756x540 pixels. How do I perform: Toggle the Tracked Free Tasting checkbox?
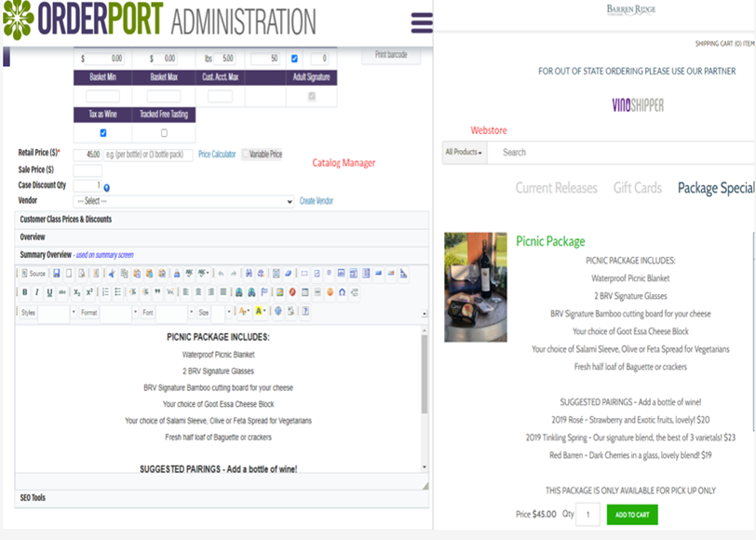[x=164, y=132]
